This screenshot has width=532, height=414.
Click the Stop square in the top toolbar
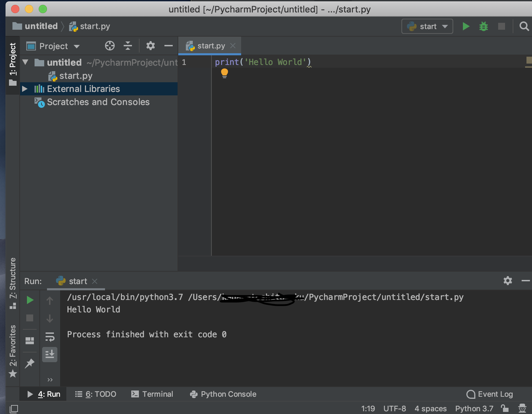(502, 26)
